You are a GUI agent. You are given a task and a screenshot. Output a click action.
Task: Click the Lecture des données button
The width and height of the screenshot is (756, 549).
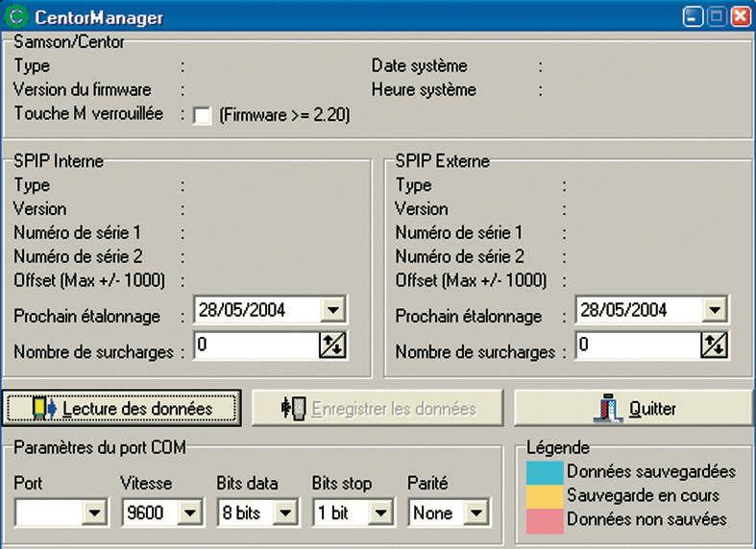coord(122,408)
